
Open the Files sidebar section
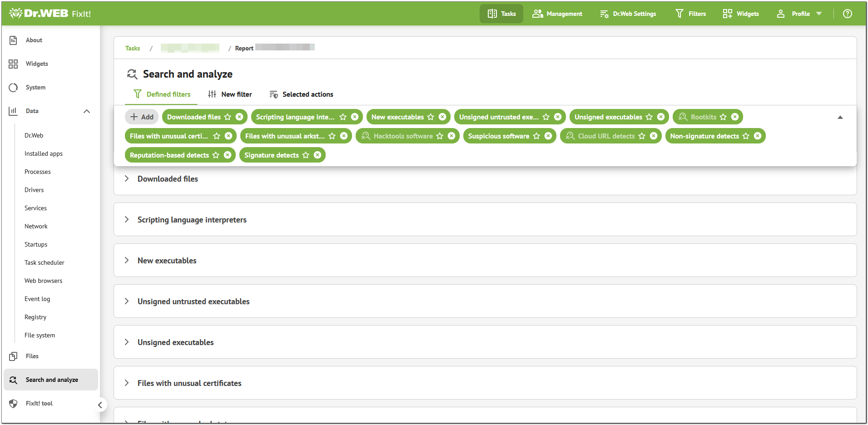pos(32,356)
